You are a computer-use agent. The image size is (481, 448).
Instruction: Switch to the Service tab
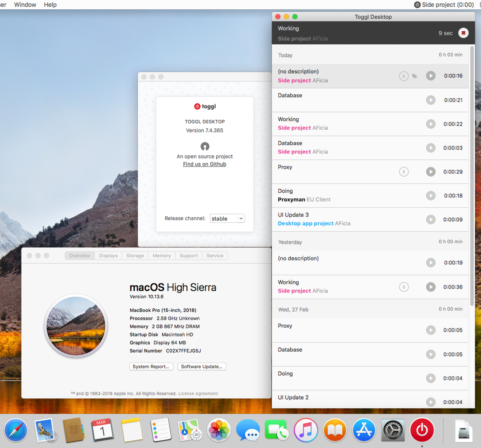[215, 255]
